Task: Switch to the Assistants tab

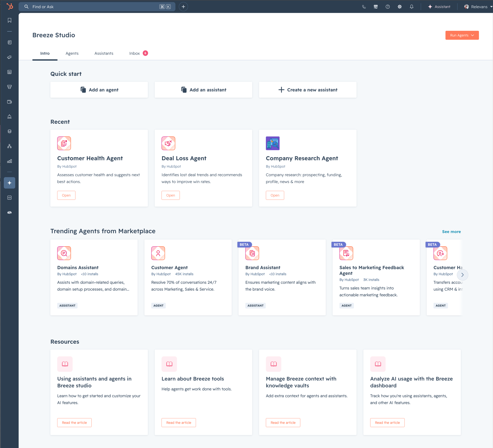Action: coord(104,53)
